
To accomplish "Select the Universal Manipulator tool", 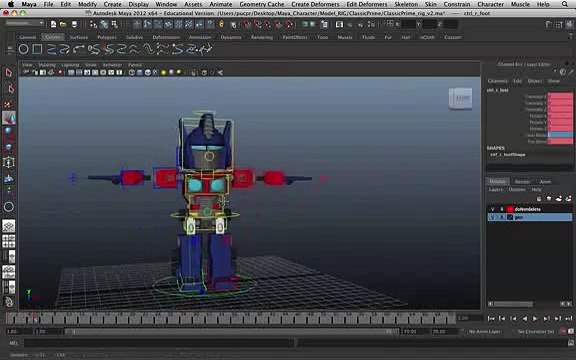I will (x=9, y=162).
